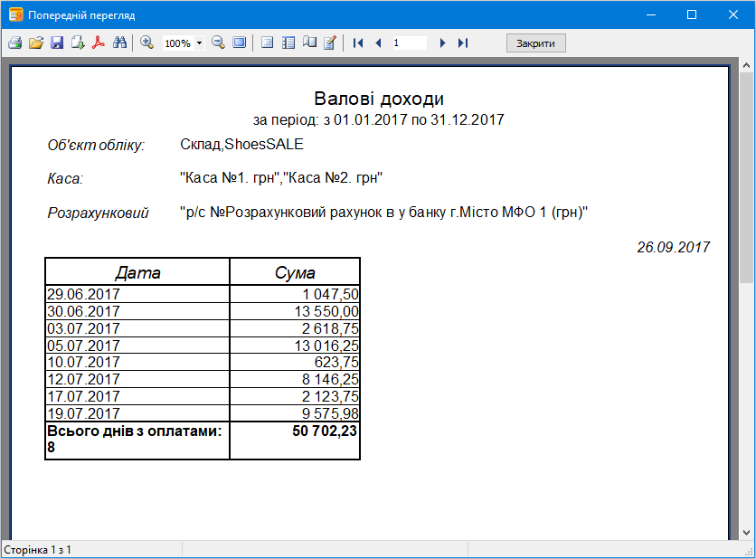This screenshot has height=559, width=756.
Task: Toggle the page thumbnails panel
Action: 288,43
